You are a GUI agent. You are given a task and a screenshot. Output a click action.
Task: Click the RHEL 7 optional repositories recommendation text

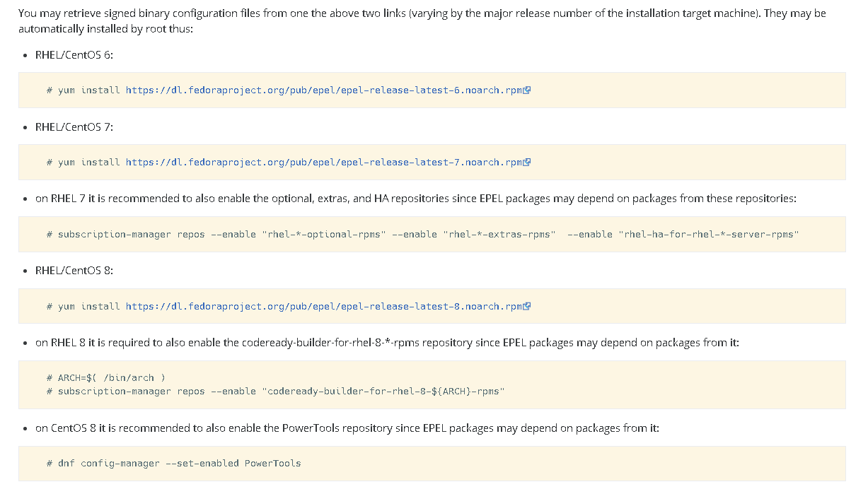click(x=416, y=199)
